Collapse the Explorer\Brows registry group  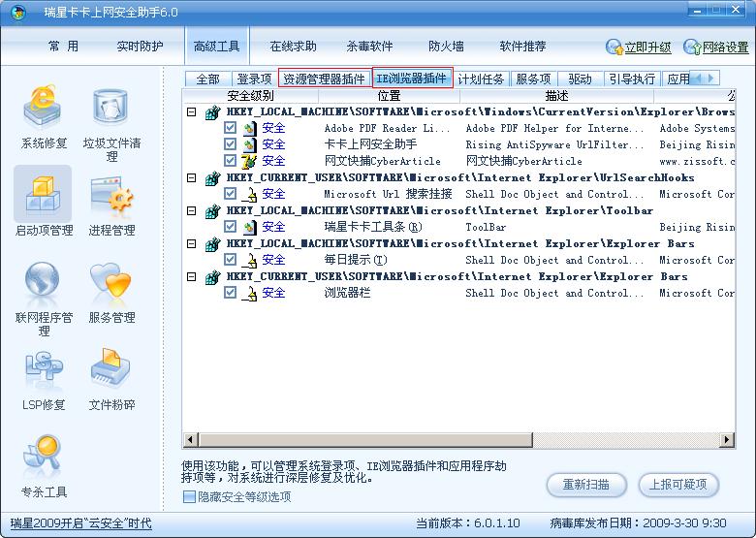[191, 111]
